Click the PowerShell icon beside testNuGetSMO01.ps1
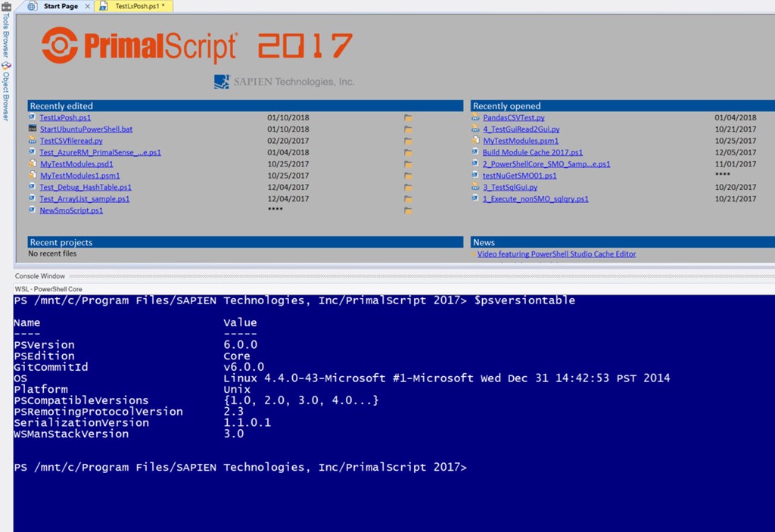This screenshot has height=532, width=775. click(x=475, y=175)
